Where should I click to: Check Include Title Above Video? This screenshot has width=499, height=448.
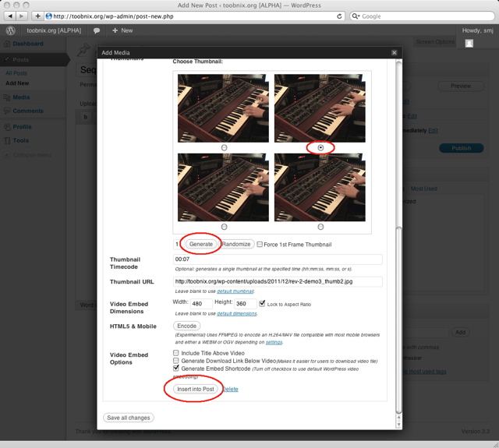click(x=175, y=353)
